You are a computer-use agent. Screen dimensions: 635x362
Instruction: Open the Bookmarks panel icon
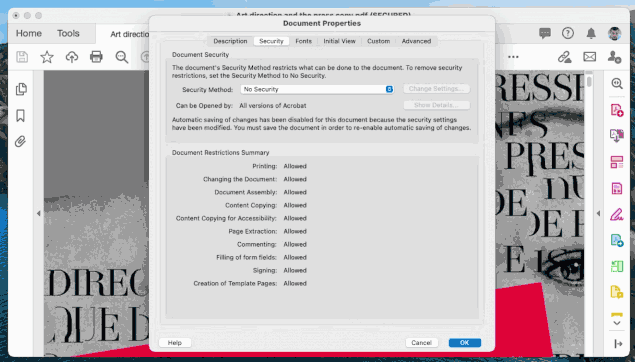21,116
